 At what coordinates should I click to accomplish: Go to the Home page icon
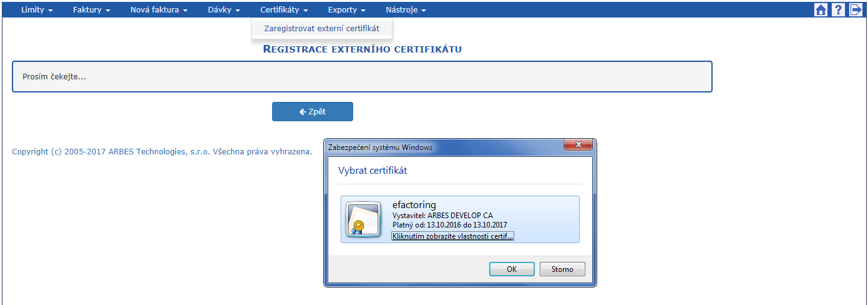coord(821,9)
